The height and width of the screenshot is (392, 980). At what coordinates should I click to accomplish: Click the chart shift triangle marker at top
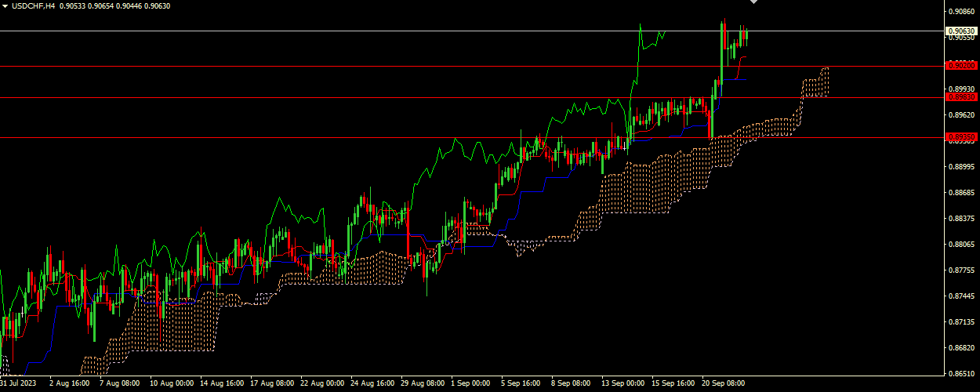(753, 2)
